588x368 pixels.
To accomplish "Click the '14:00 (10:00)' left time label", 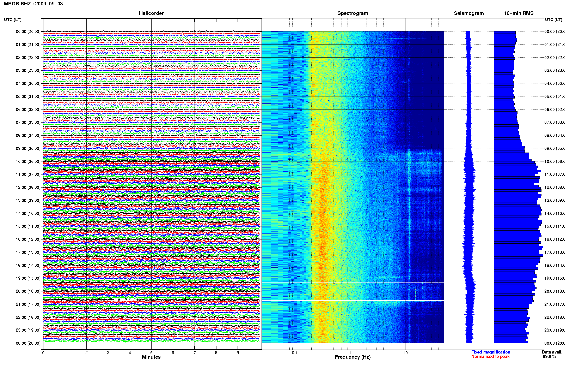I will (28, 213).
